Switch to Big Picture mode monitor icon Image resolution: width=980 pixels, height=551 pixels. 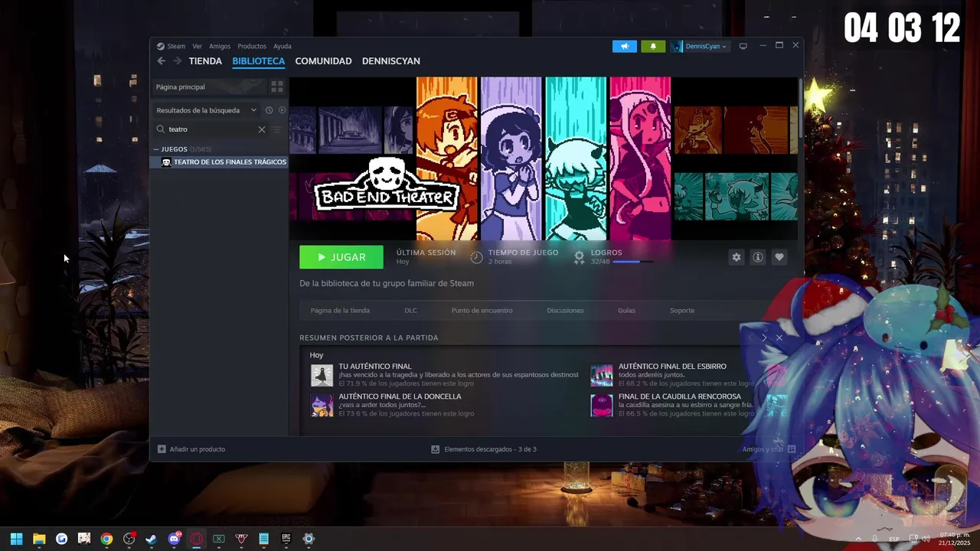[x=743, y=46]
